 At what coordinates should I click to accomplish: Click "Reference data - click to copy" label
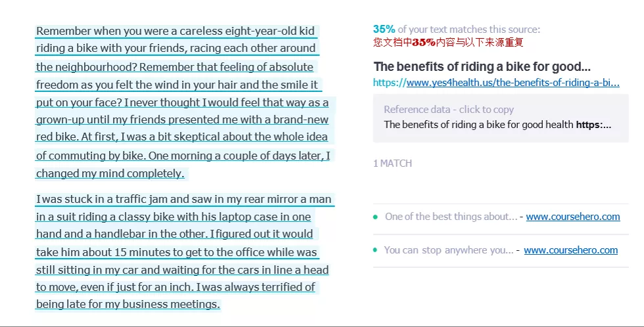(x=448, y=110)
